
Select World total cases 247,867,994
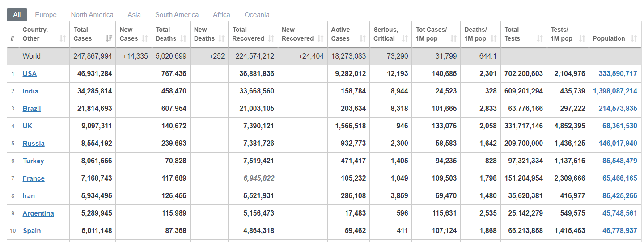pos(93,56)
